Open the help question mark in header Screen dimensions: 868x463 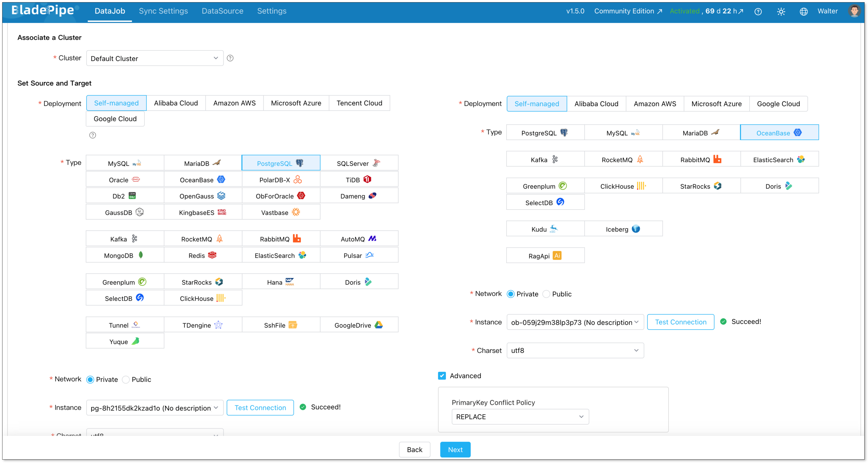(x=758, y=12)
